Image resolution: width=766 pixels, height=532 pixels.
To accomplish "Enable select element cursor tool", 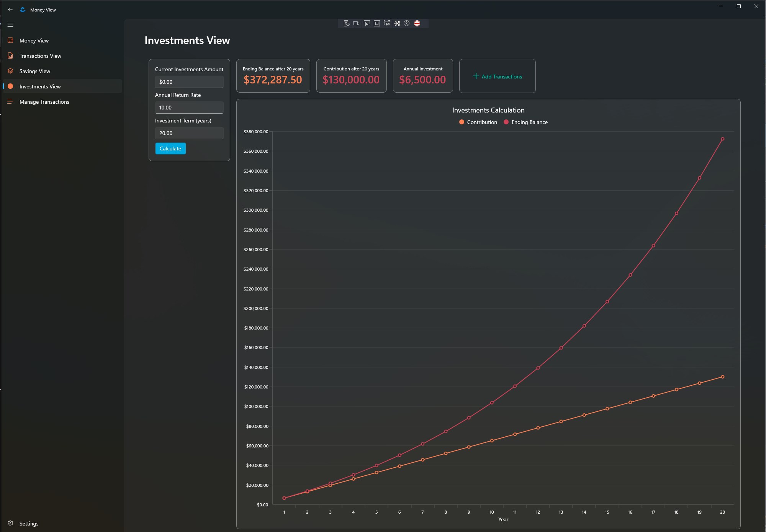I will (x=367, y=23).
